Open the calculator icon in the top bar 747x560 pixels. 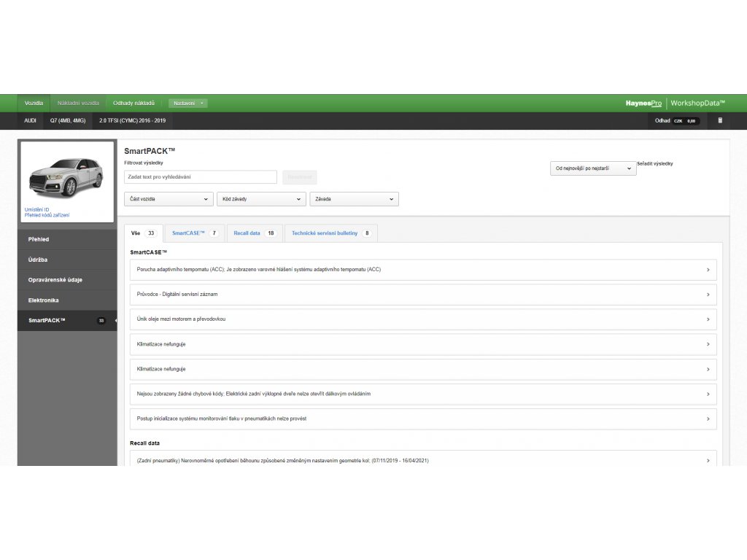[720, 120]
